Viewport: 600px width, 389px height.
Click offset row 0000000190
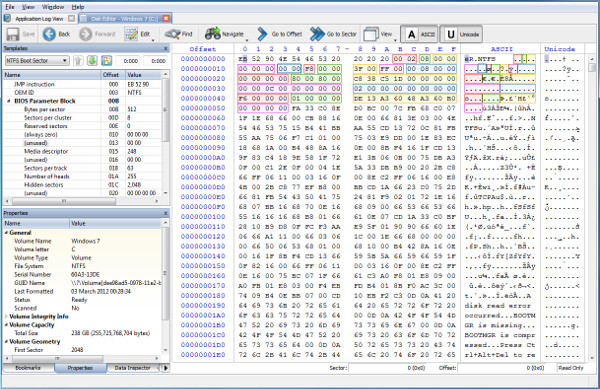tap(203, 306)
